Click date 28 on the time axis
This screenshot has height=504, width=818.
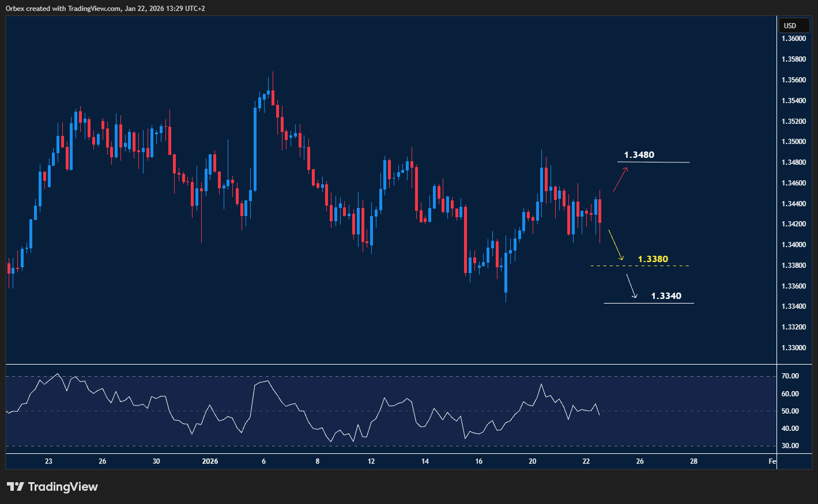[x=694, y=461]
